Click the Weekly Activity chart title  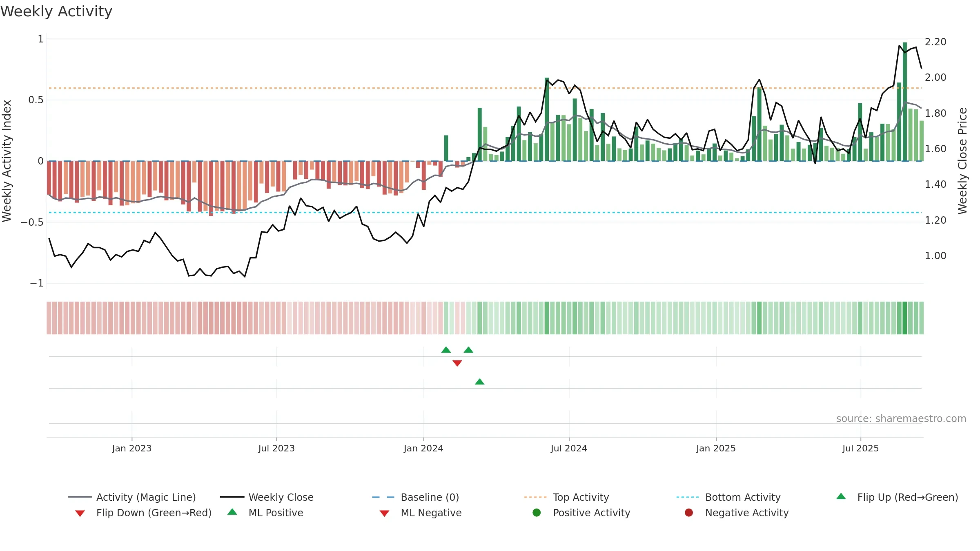[56, 11]
